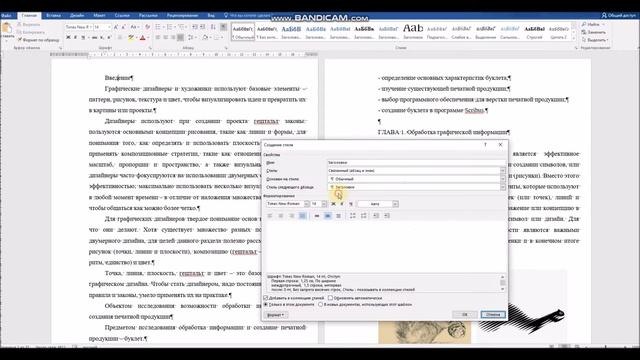This screenshot has width=640, height=360.
Task: Click the dialog Underline icon
Action: coord(351,204)
